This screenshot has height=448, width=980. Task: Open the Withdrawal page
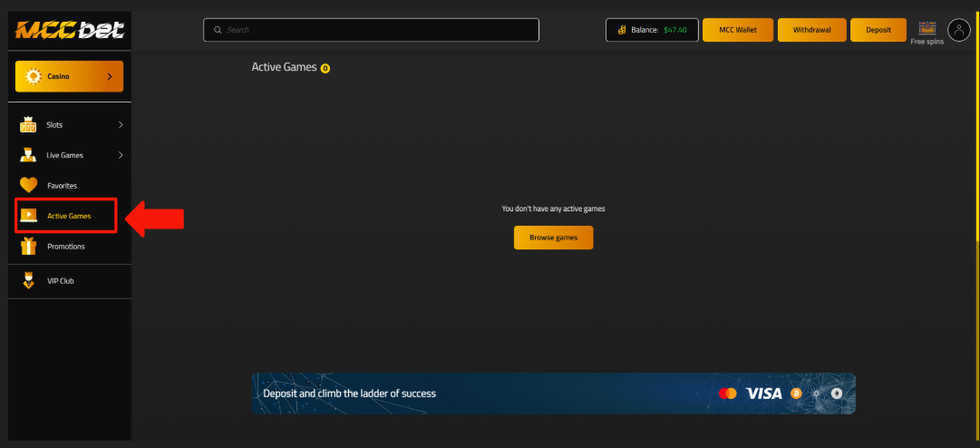pyautogui.click(x=811, y=30)
